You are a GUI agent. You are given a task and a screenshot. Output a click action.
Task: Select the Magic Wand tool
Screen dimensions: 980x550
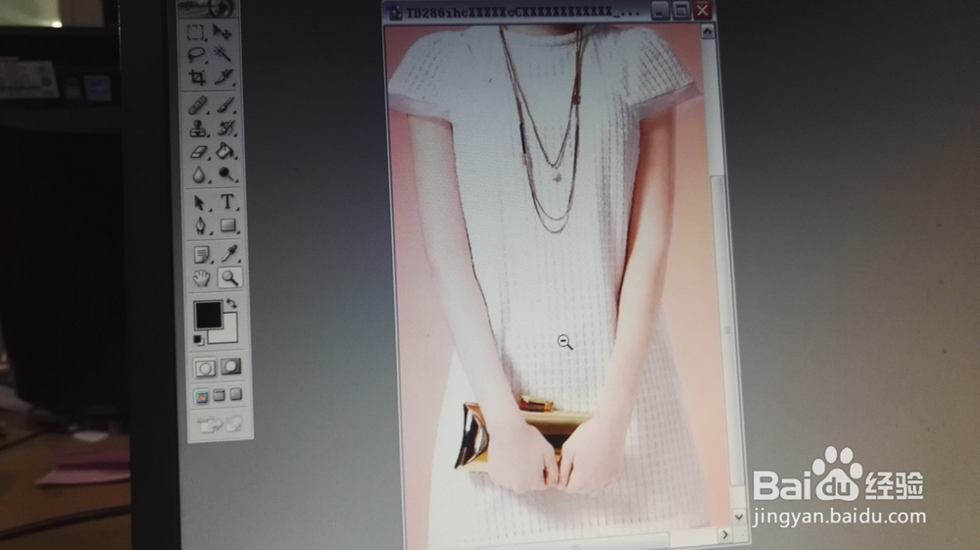pos(223,54)
